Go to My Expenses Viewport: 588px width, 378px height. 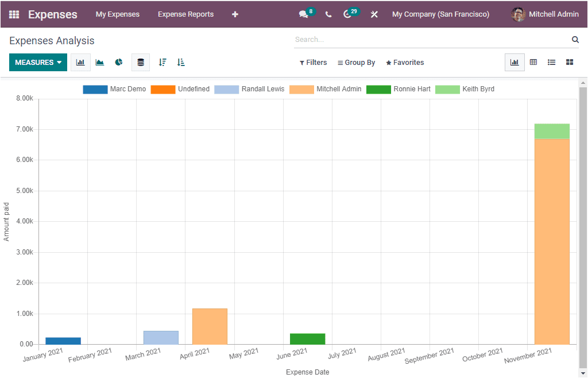(118, 14)
